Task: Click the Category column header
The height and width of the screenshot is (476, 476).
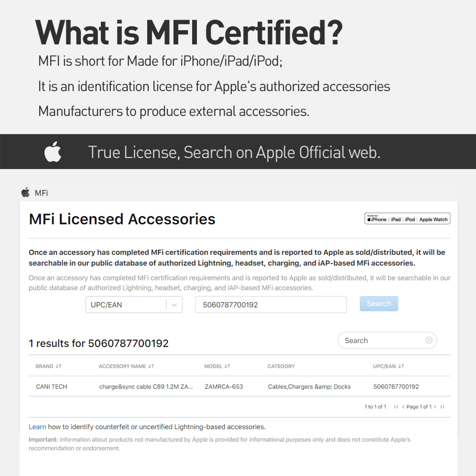Action: (x=281, y=366)
